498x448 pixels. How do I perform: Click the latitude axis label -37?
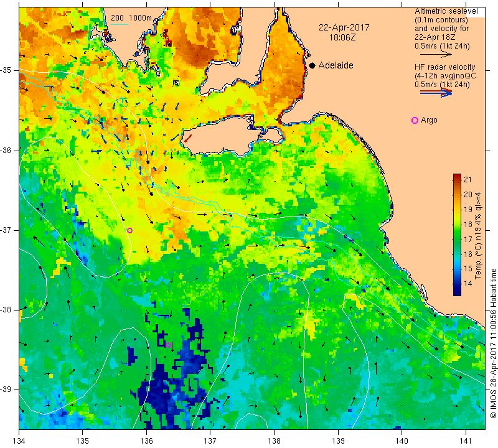(x=6, y=230)
